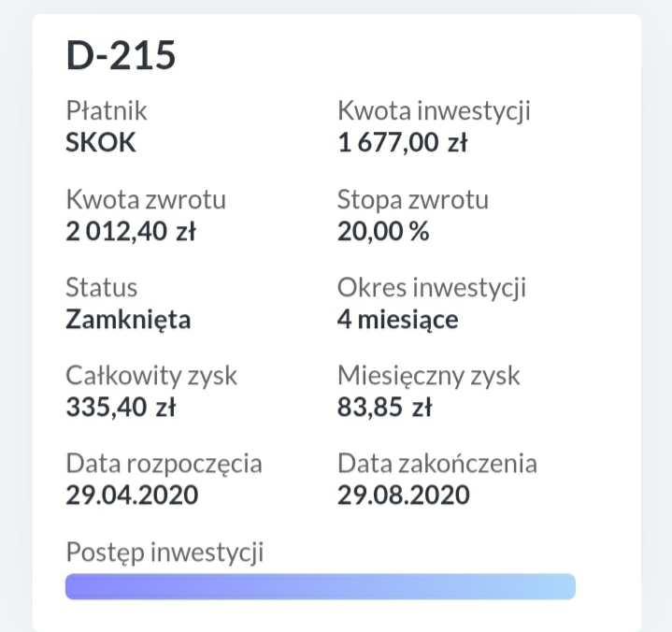The height and width of the screenshot is (632, 672).
Task: Click the start date 29.04.2020
Action: [x=132, y=495]
